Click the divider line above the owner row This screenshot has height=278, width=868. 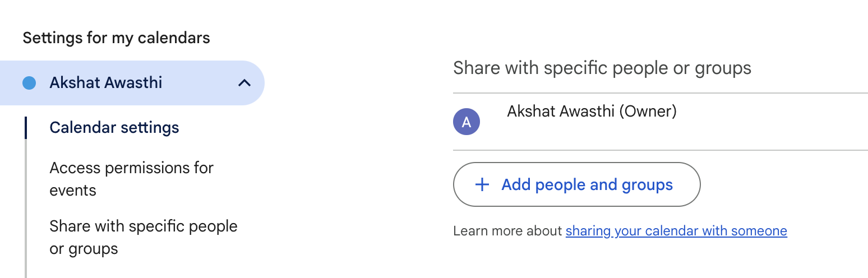(x=661, y=93)
